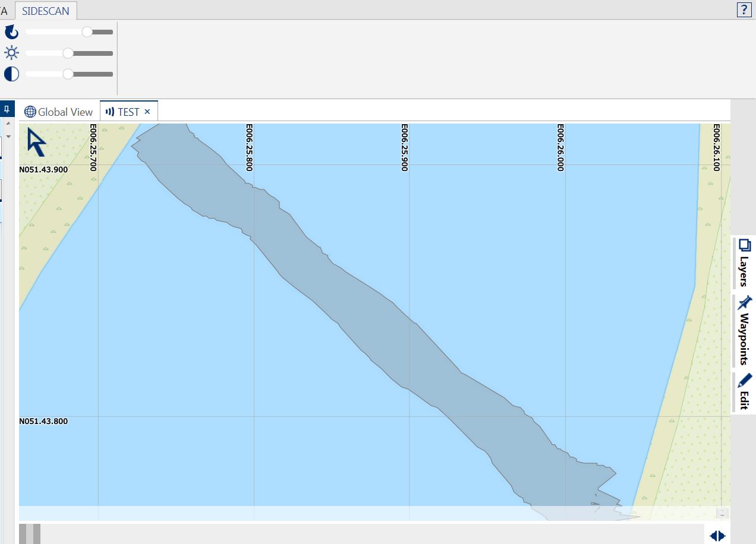Click the left-right arrows icon at bottom right
The image size is (756, 544).
tap(717, 536)
